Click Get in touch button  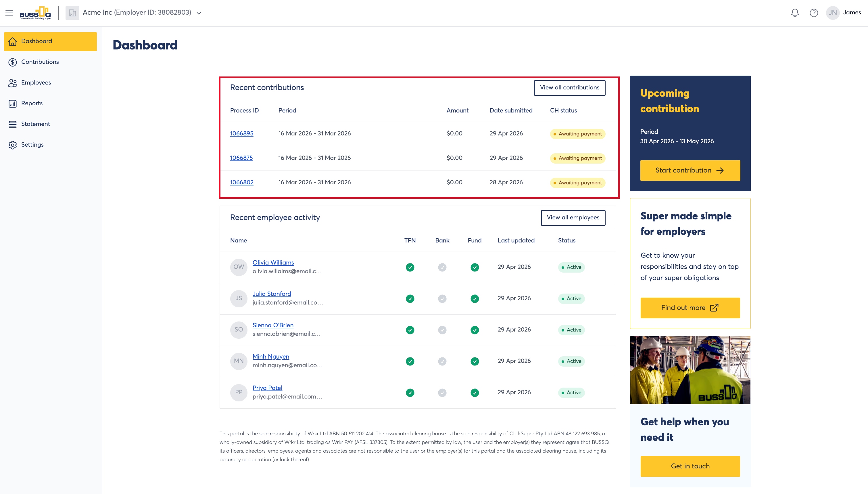[x=690, y=466]
